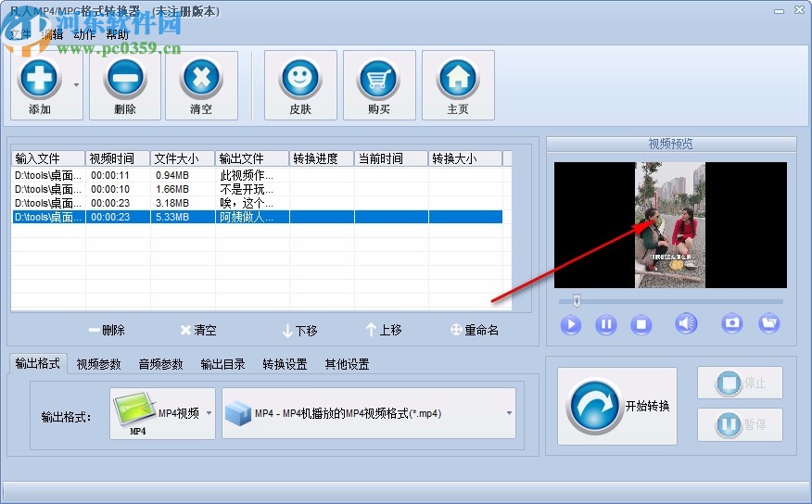
Task: Open the dropdown arrow beside 添加
Action: (x=77, y=85)
